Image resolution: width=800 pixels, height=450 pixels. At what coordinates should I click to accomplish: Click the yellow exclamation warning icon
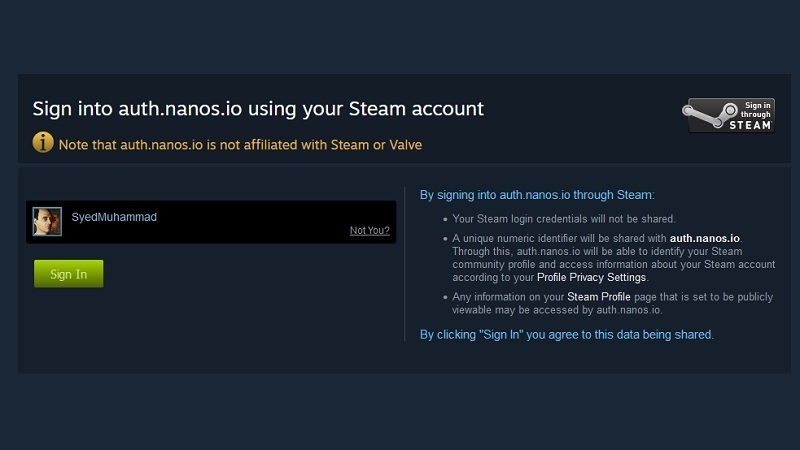tap(43, 143)
